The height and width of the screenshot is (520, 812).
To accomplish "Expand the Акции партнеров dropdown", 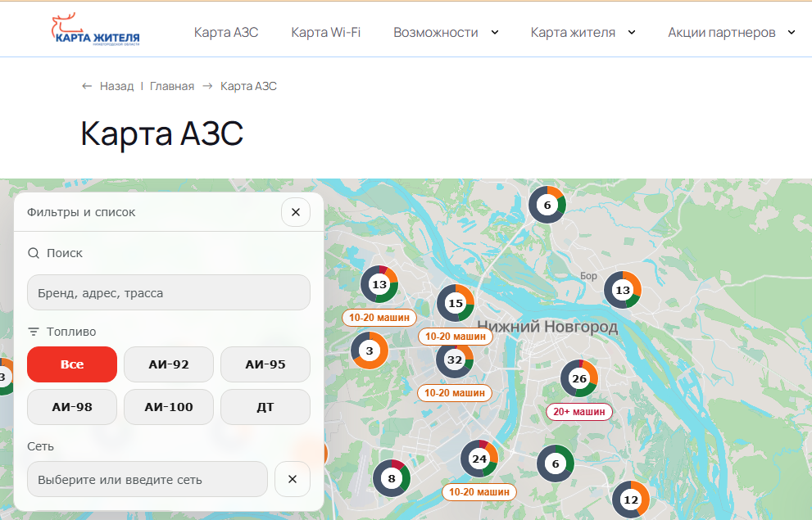I will pyautogui.click(x=731, y=32).
